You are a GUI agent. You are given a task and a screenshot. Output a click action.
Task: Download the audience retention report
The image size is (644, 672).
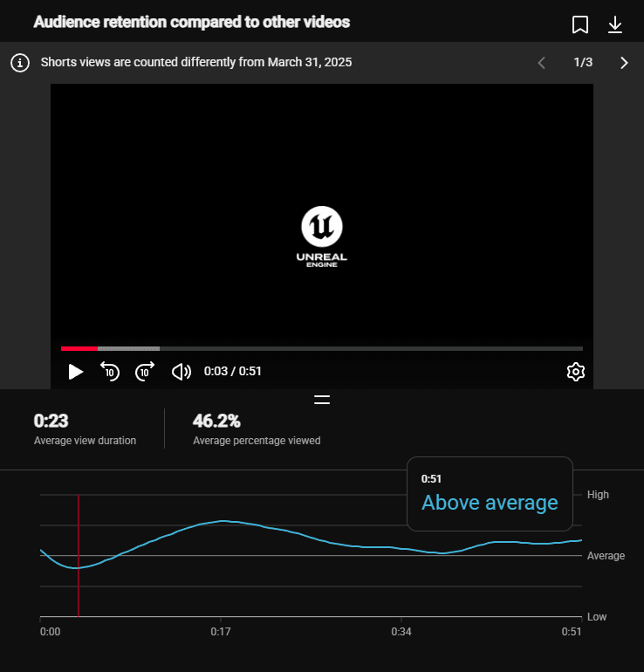pyautogui.click(x=615, y=24)
